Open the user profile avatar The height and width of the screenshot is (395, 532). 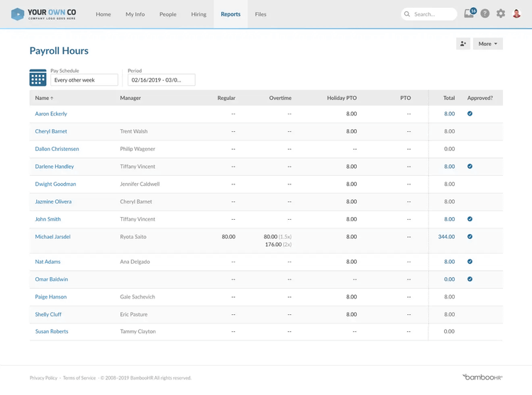point(516,13)
